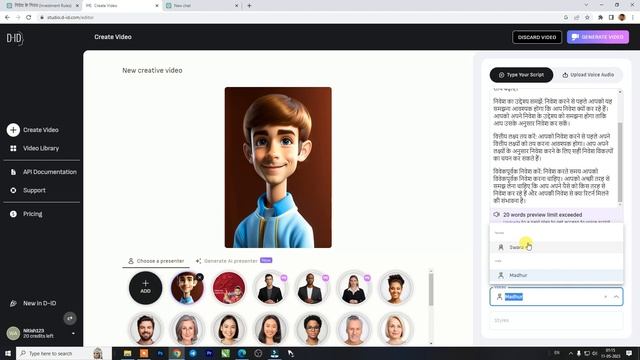Collapse the voice dropdown with the chevron
The height and width of the screenshot is (360, 640).
pos(616,297)
